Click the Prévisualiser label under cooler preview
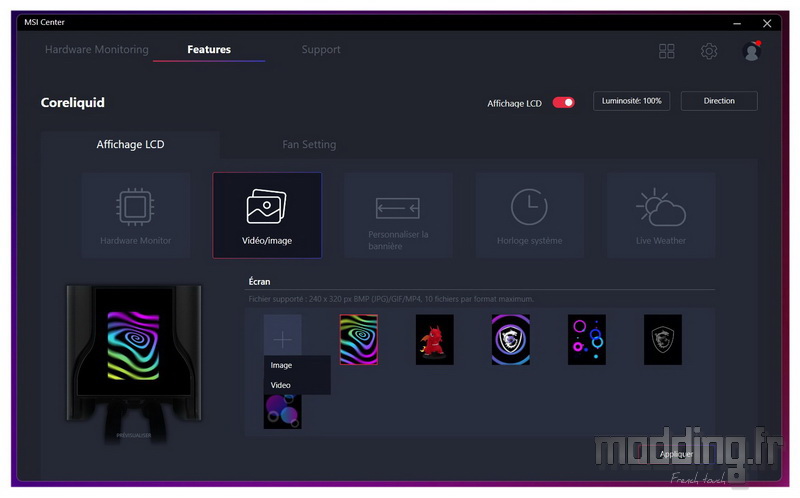Image resolution: width=800 pixels, height=498 pixels. click(x=134, y=435)
